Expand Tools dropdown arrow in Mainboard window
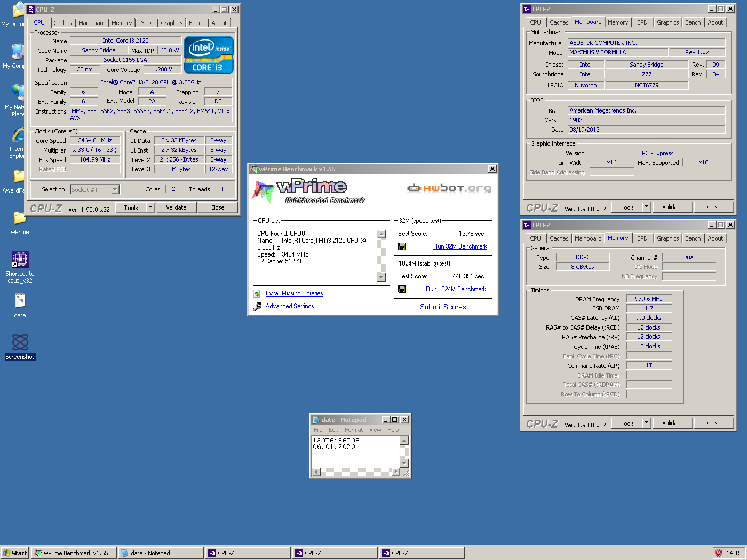This screenshot has width=747, height=560. tap(646, 207)
